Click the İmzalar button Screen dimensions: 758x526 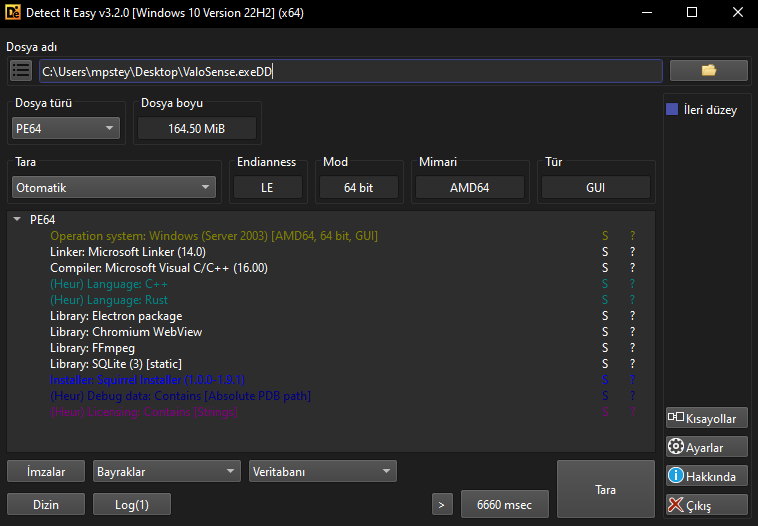[x=46, y=471]
